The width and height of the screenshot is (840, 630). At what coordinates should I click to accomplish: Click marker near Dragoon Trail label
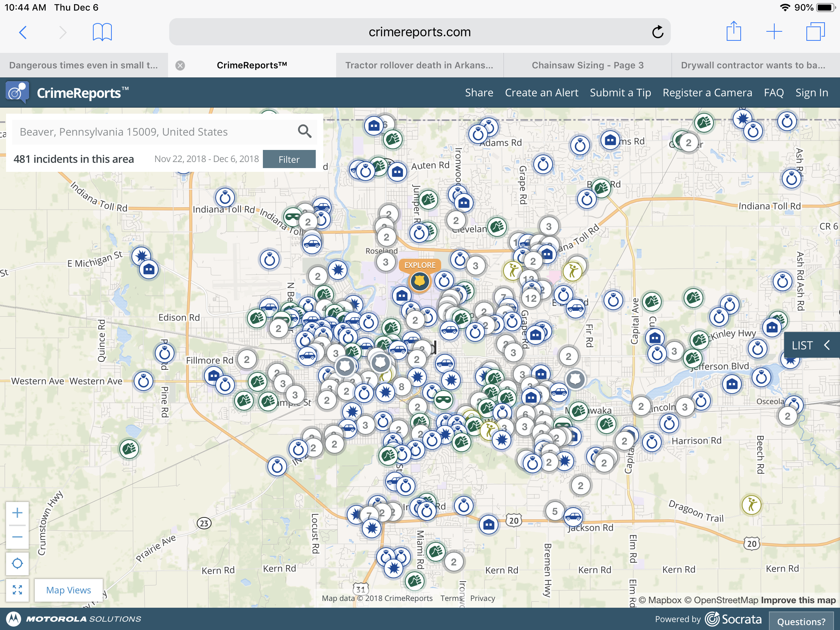[752, 505]
